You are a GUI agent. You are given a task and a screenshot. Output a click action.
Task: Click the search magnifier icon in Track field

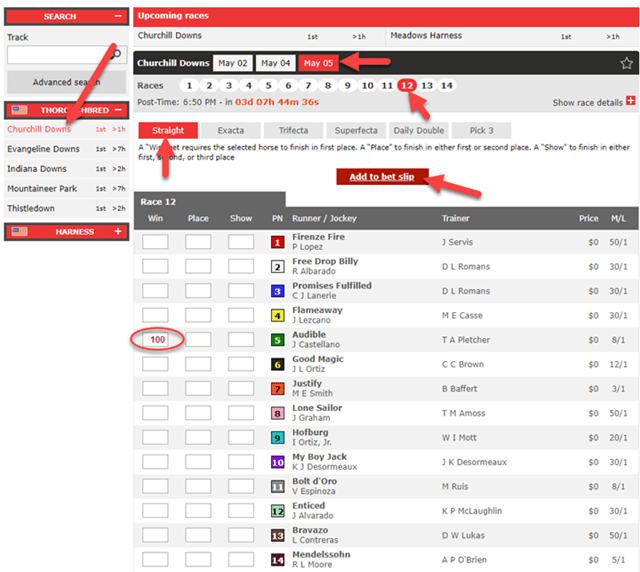point(116,54)
